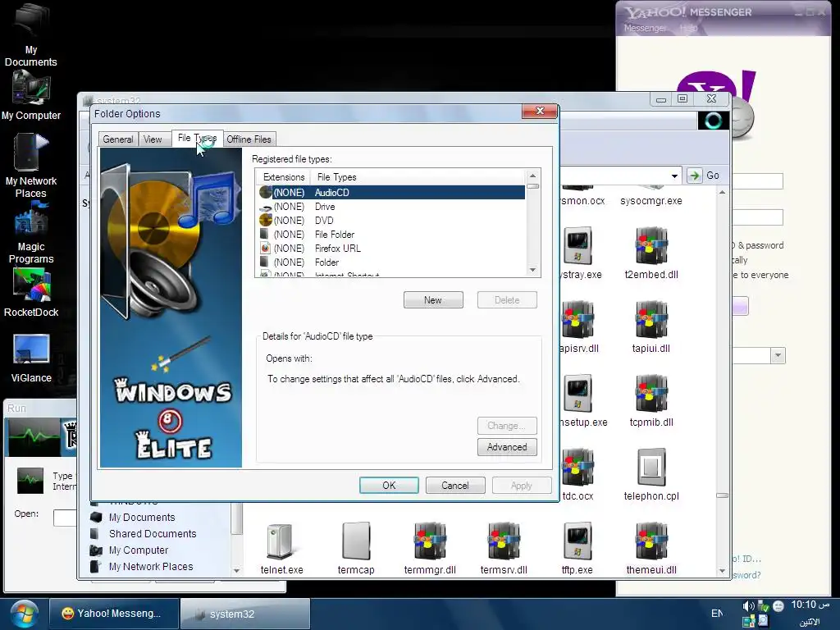Screen dimensions: 840x630
Task: Open status dropdown in Yahoo Messenger
Action: (778, 355)
